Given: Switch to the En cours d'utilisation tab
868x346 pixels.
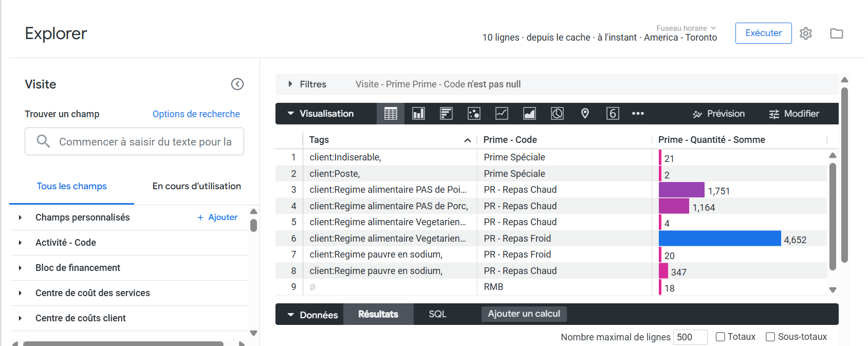Looking at the screenshot, I should tap(196, 186).
